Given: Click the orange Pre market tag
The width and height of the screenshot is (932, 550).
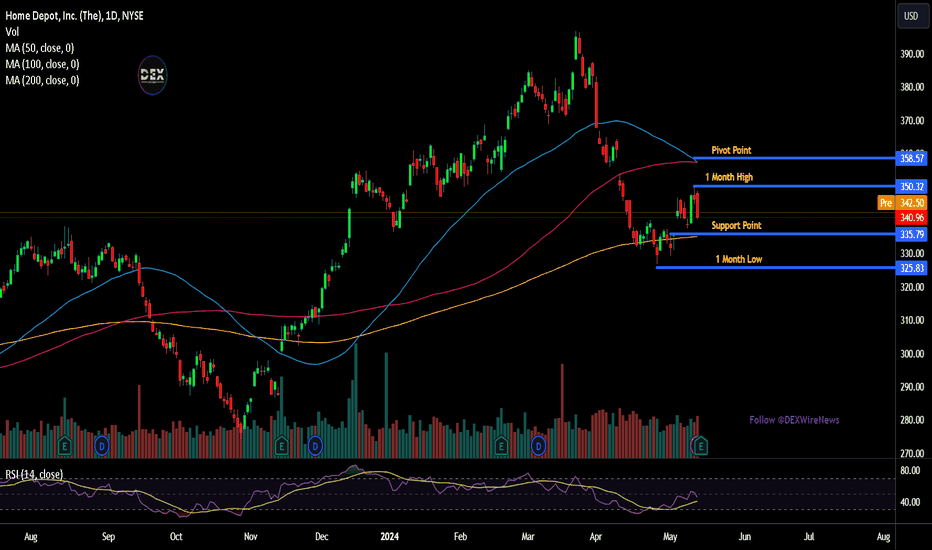Looking at the screenshot, I should pos(886,203).
